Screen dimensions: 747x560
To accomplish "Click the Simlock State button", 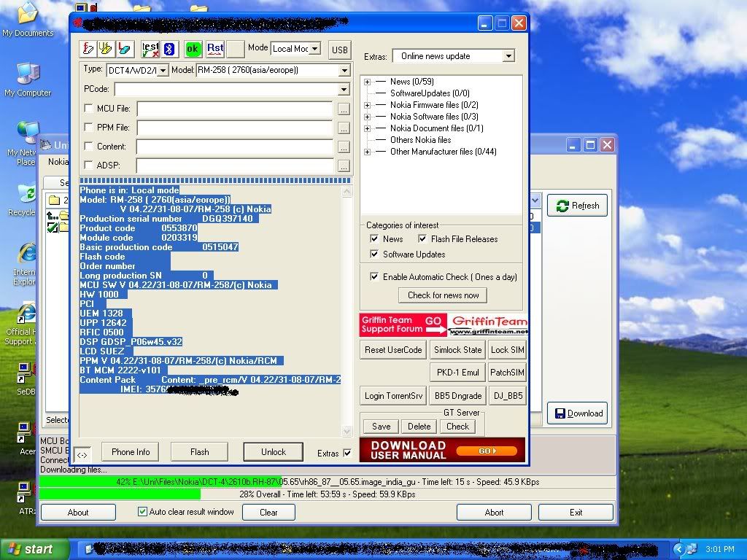I will click(458, 350).
